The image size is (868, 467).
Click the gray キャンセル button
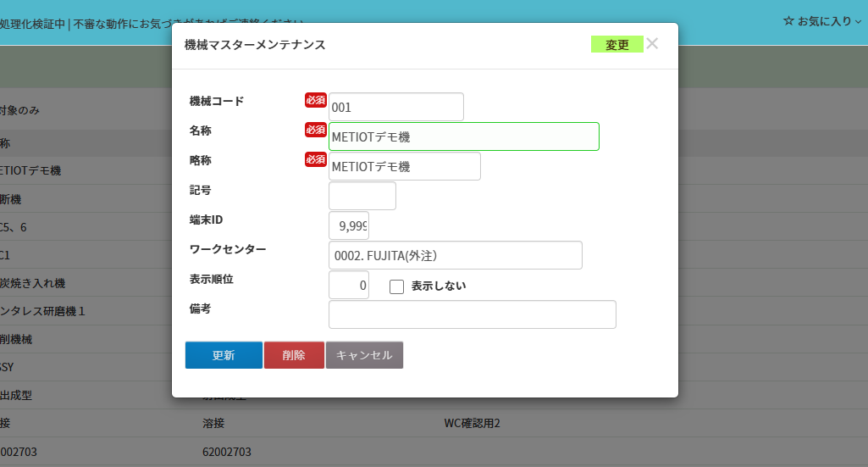[364, 355]
